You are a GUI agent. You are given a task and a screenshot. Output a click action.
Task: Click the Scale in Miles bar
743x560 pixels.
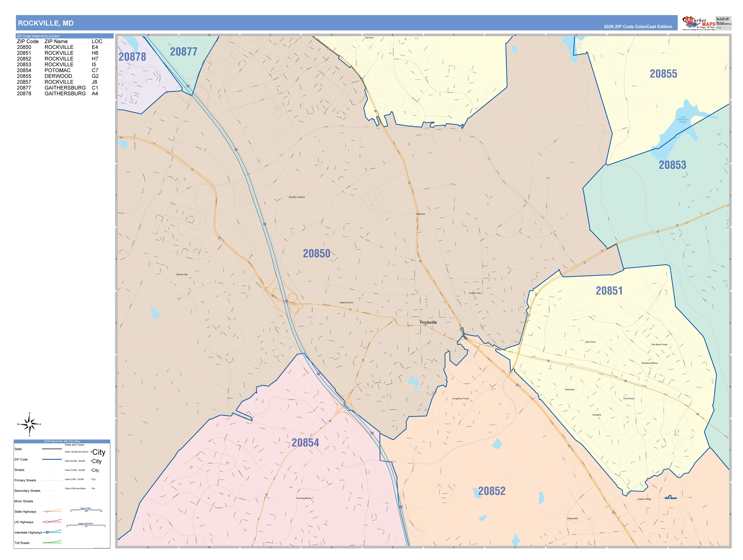[x=86, y=510]
